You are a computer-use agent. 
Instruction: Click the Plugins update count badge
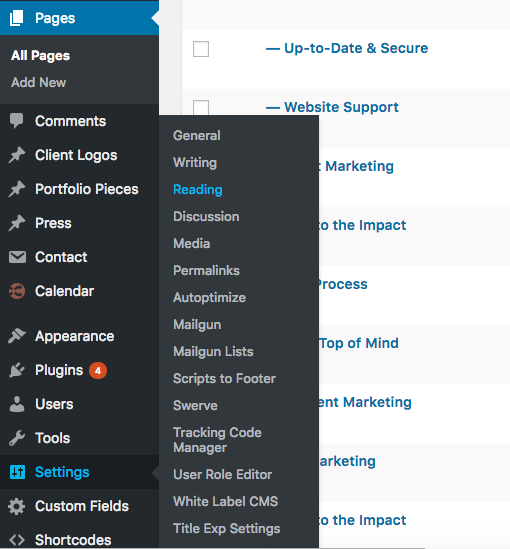(x=98, y=370)
